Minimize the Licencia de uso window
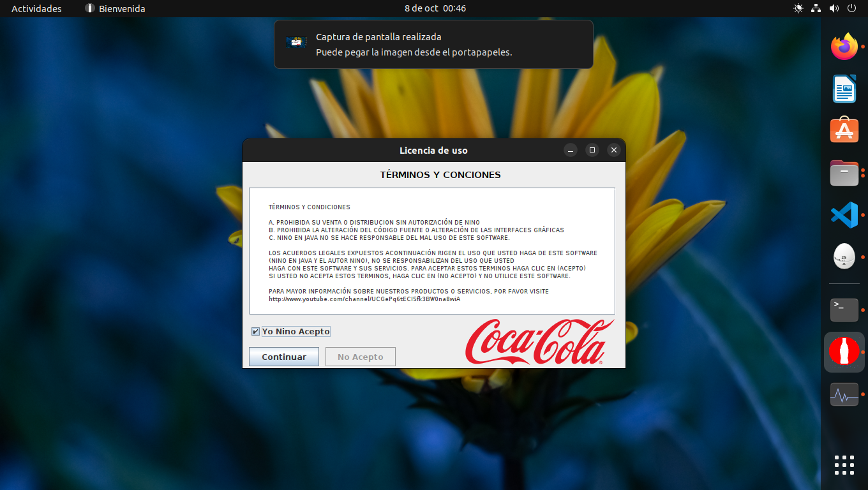 (571, 150)
